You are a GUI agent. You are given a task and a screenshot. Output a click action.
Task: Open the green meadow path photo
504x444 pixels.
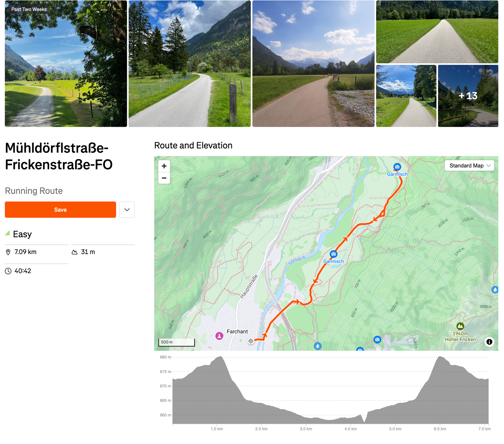coord(437,32)
